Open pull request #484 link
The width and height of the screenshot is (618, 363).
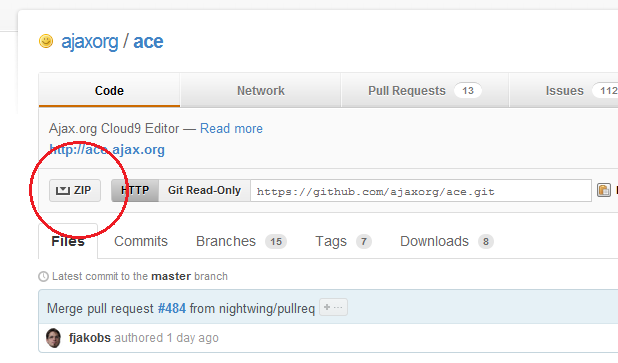point(172,308)
